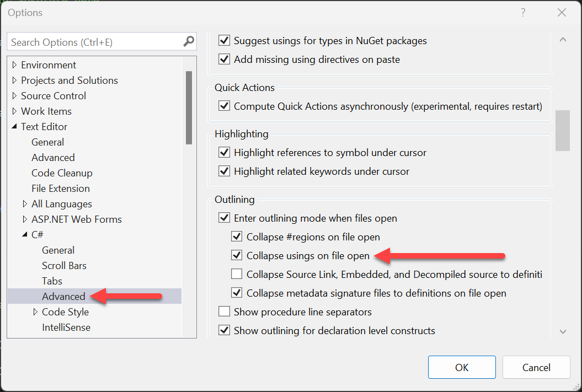The height and width of the screenshot is (392, 582).
Task: Expand the Code Style node
Action: (x=35, y=312)
